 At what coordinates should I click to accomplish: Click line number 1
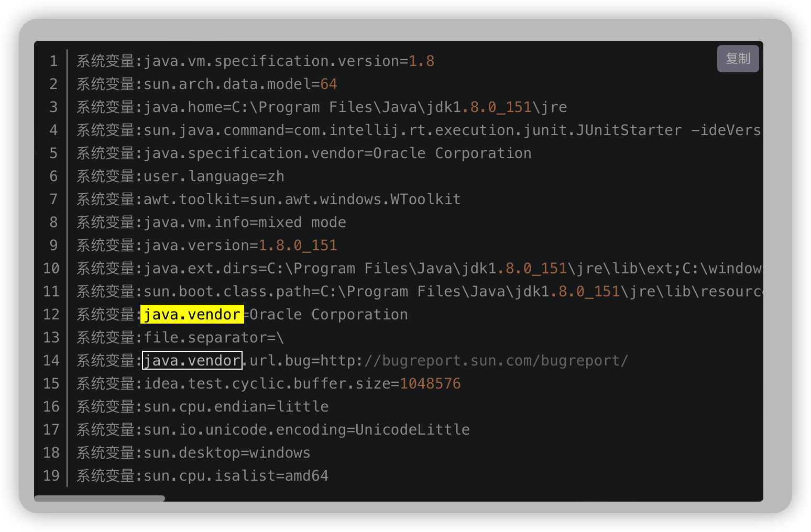pyautogui.click(x=53, y=61)
